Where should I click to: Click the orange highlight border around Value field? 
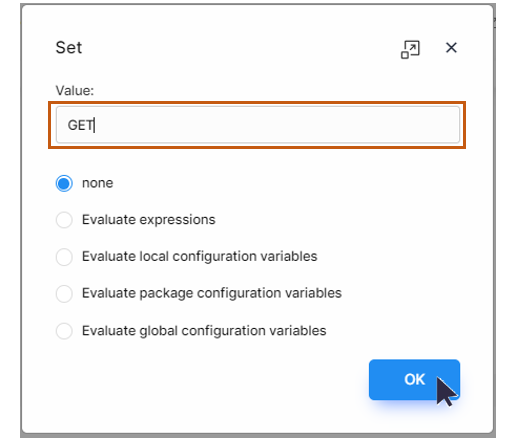pos(257,103)
